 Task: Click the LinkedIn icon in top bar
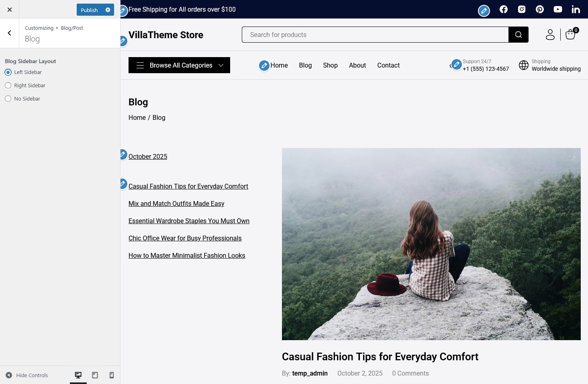tap(576, 9)
